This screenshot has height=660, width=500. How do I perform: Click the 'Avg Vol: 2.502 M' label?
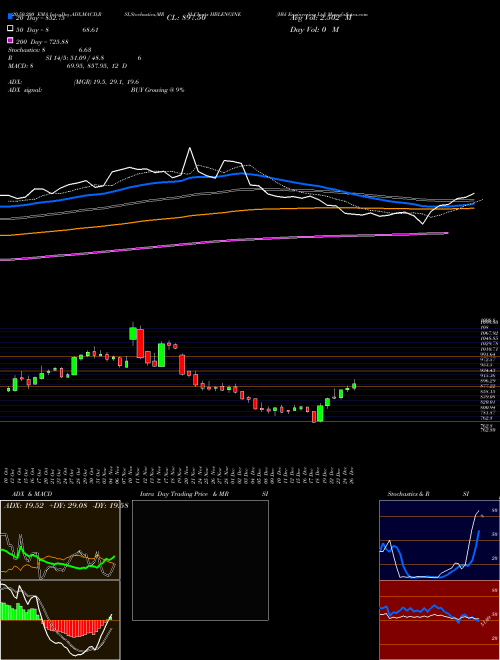[x=320, y=18]
